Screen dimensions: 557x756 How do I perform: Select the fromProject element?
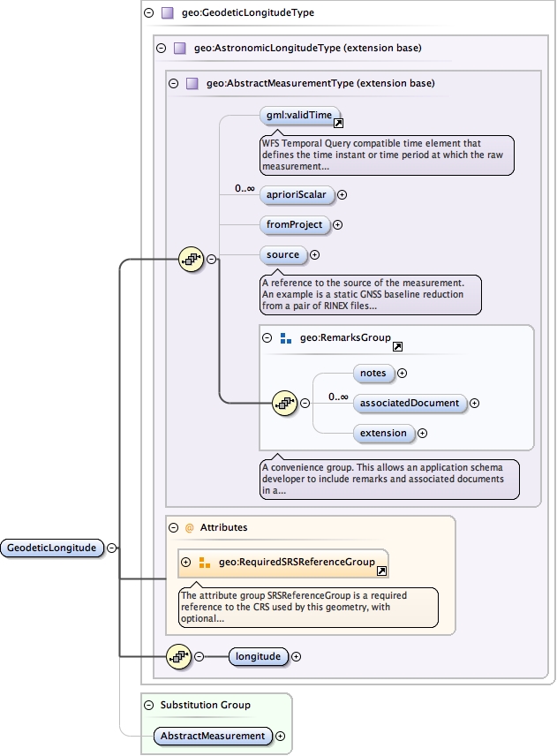pyautogui.click(x=295, y=224)
